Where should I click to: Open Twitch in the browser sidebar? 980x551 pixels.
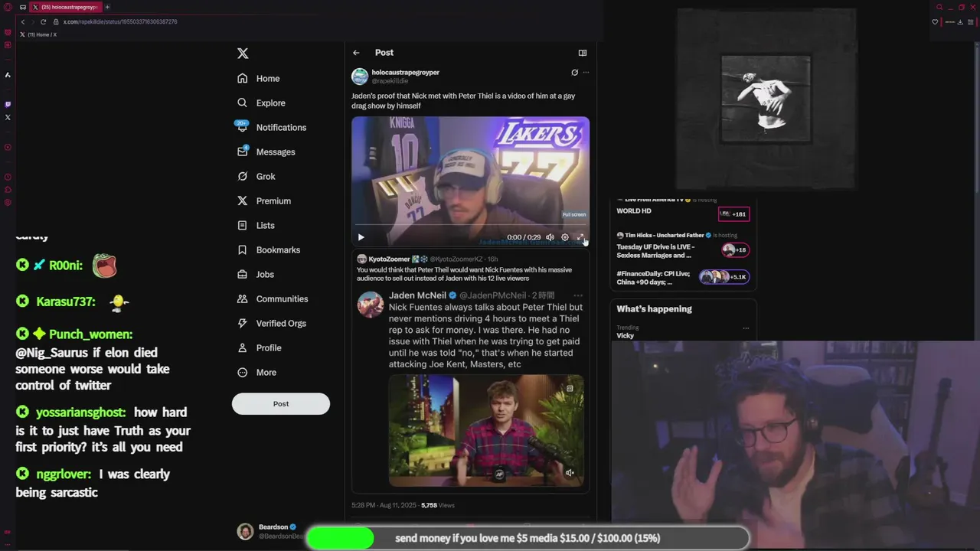pos(8,104)
